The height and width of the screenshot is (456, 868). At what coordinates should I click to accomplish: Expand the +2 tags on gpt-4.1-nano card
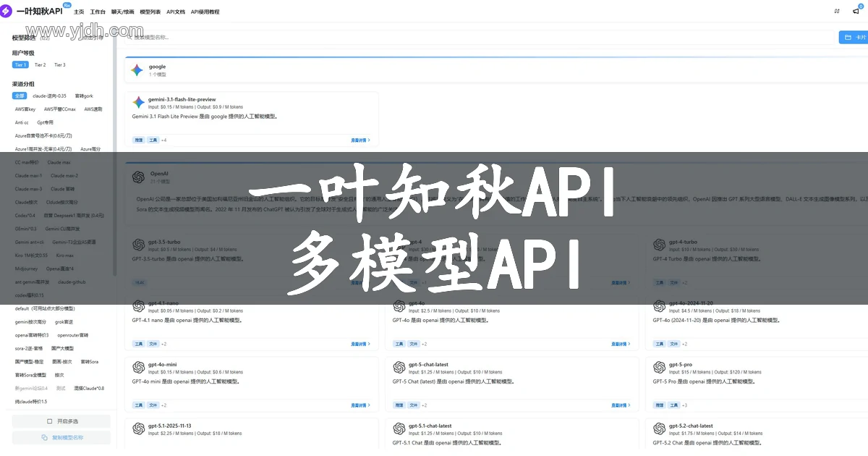(x=164, y=345)
